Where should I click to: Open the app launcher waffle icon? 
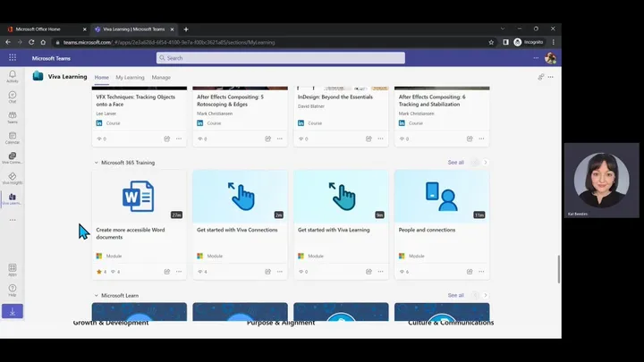[13, 58]
